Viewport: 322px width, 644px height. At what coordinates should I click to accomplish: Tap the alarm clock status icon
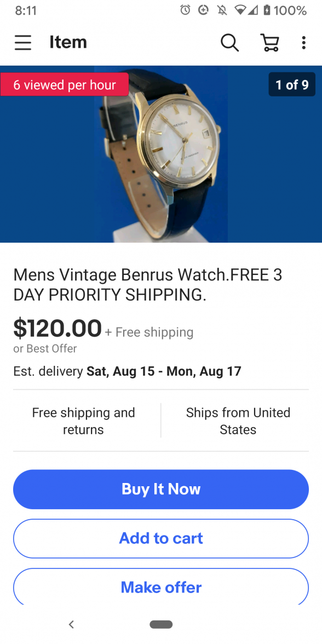[x=186, y=10]
